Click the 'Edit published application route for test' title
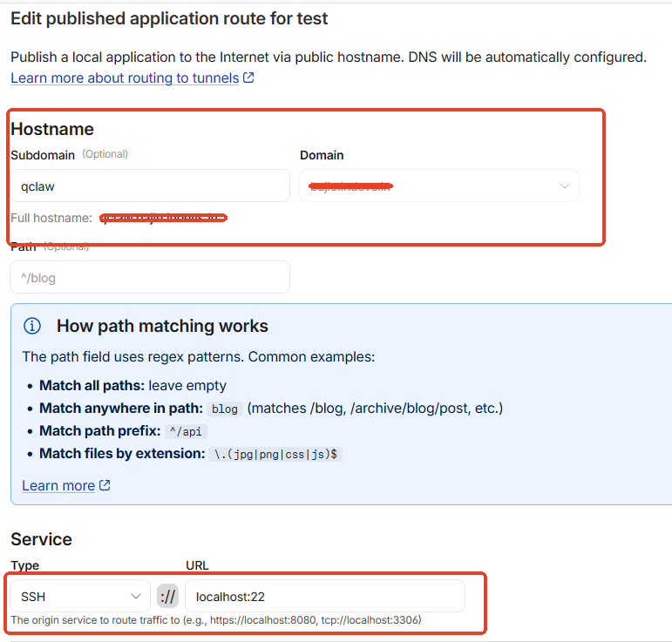Screen dimensions: 672x642 tap(169, 18)
